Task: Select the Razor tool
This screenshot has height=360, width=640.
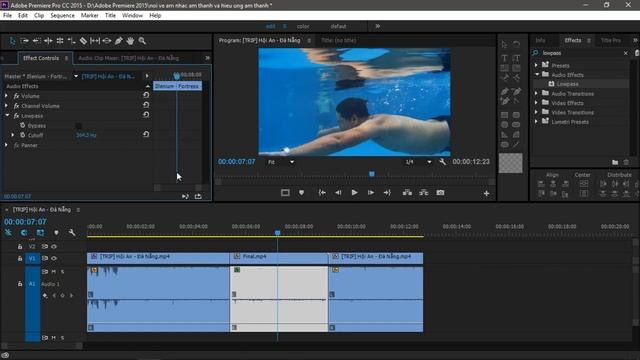Action: pos(83,41)
